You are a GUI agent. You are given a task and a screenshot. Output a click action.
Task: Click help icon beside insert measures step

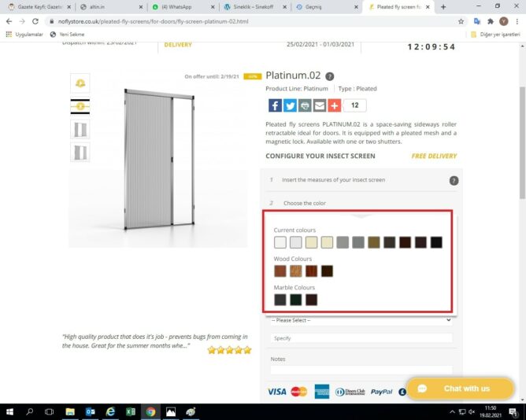point(454,181)
